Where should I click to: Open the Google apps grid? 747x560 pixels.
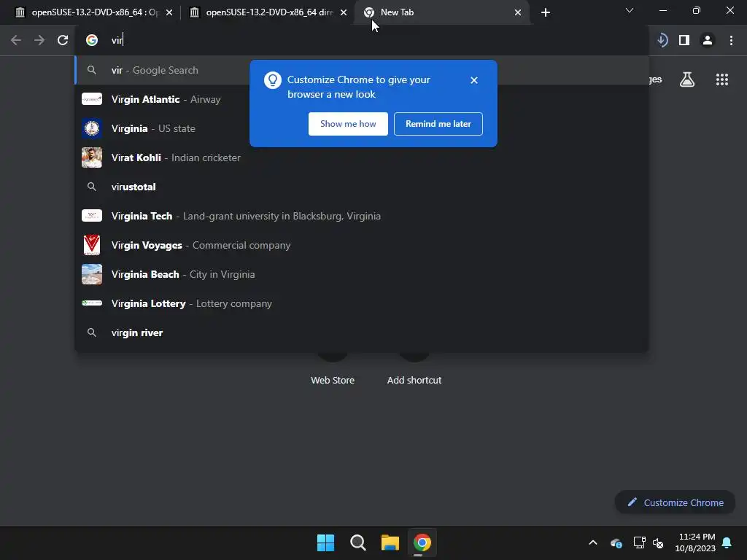pyautogui.click(x=722, y=79)
